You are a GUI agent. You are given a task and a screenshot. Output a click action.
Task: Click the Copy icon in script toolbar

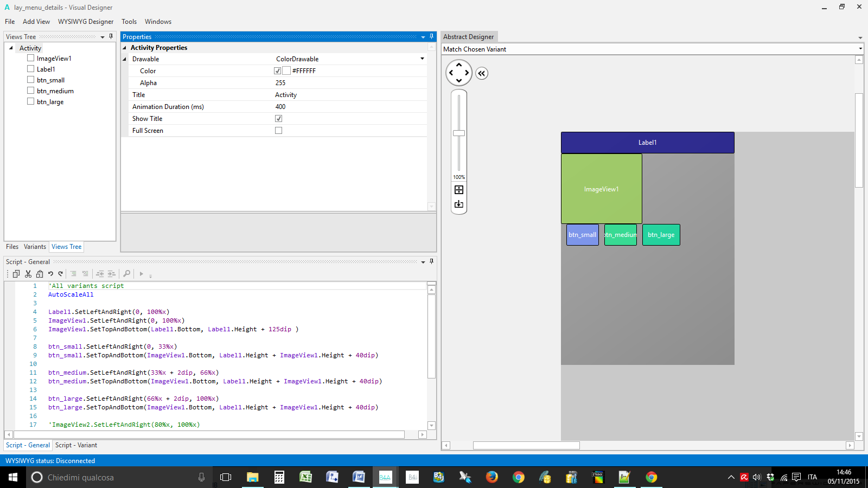[16, 274]
